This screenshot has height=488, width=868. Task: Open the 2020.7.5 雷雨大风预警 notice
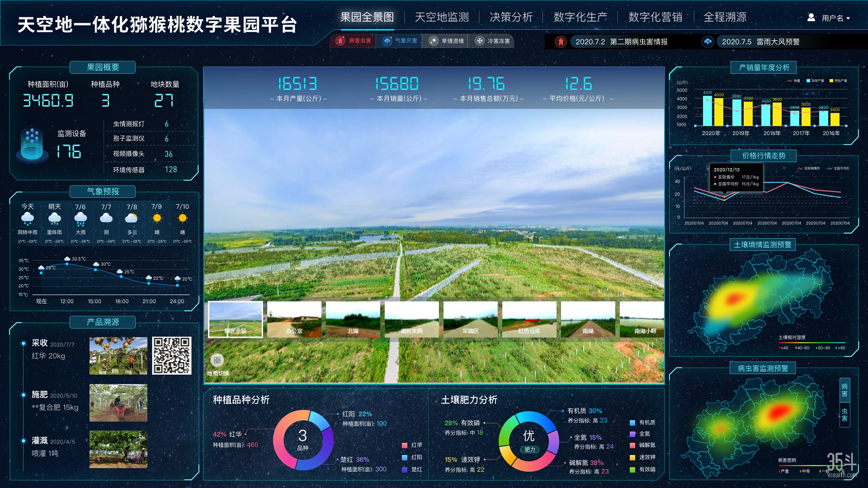(761, 42)
